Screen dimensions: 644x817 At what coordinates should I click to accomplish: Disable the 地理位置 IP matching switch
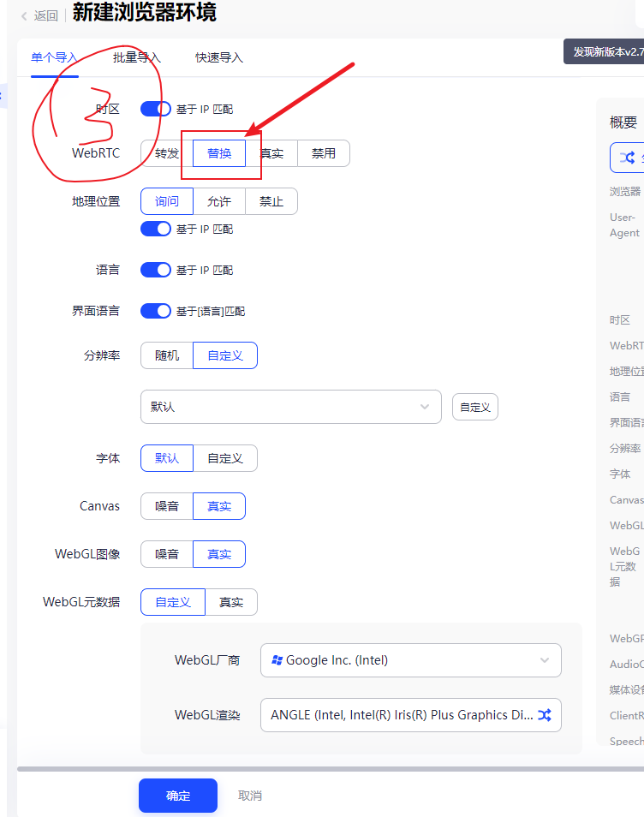pyautogui.click(x=156, y=229)
